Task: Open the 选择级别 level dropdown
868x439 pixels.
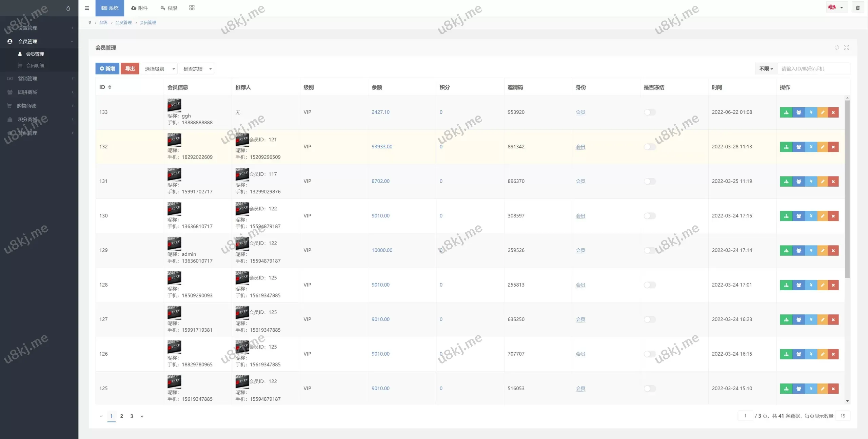Action: click(159, 69)
